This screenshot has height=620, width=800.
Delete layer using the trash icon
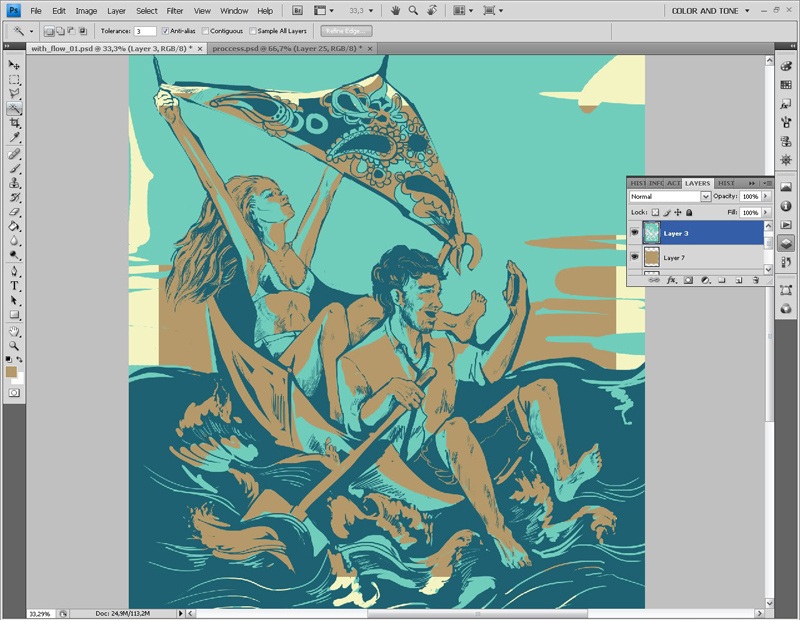pyautogui.click(x=755, y=281)
